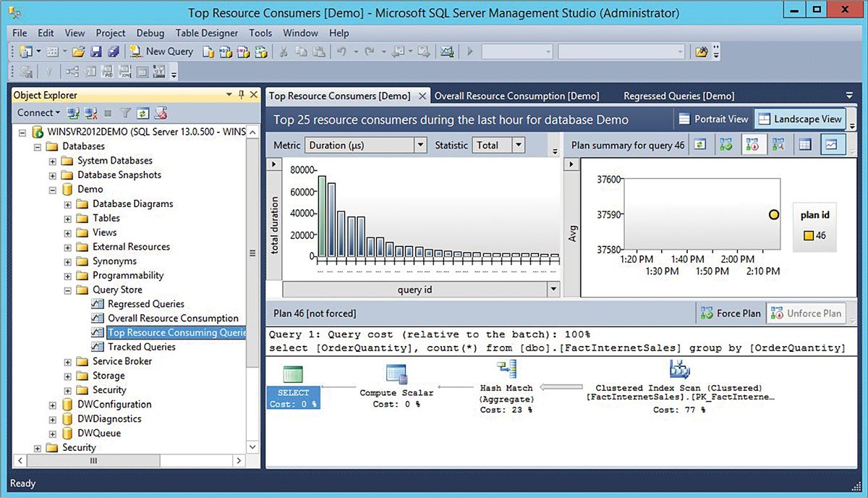Image resolution: width=868 pixels, height=498 pixels.
Task: Click the Save All icon in toolbar
Action: click(113, 51)
